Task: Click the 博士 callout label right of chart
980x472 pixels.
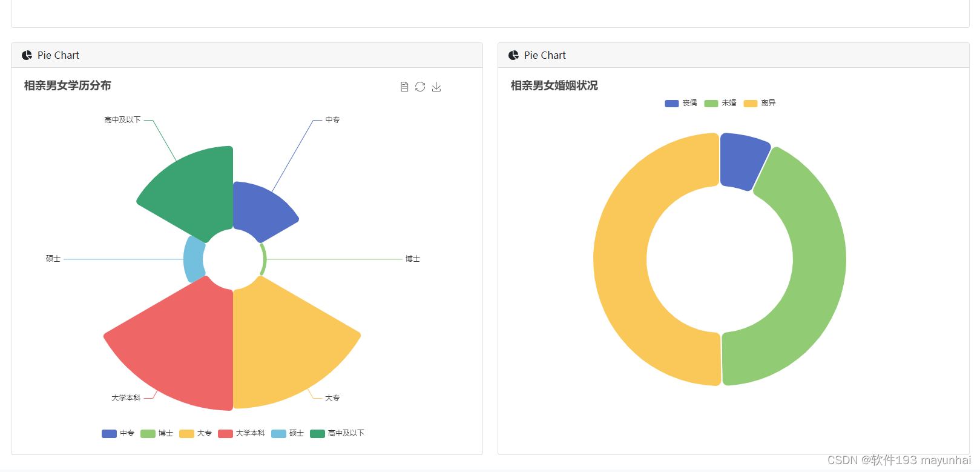Action: pos(413,259)
